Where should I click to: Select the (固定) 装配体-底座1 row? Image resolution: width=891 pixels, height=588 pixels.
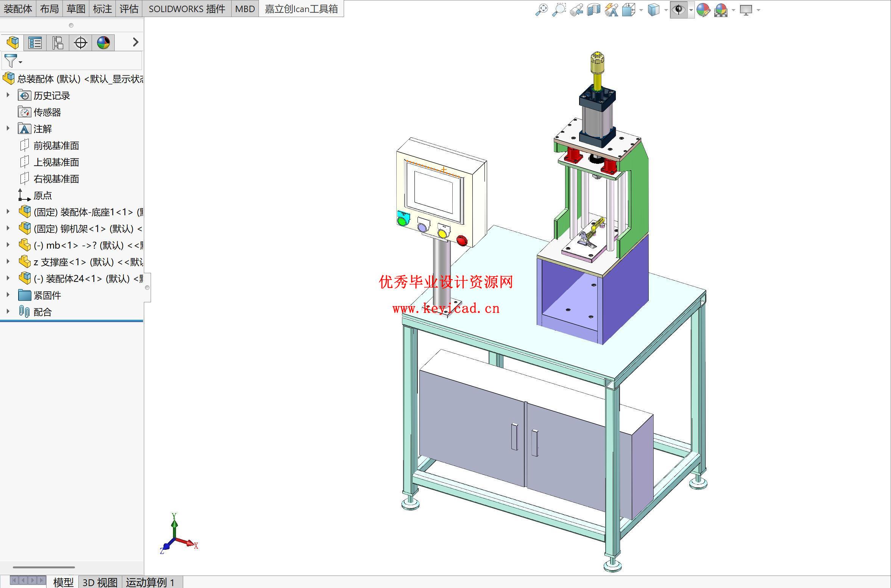80,212
